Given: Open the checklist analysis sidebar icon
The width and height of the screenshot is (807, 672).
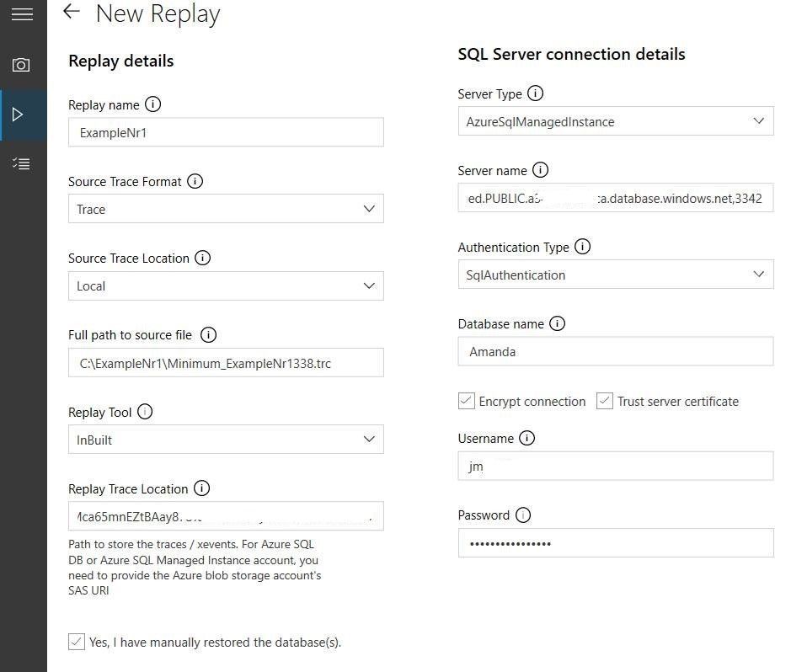Looking at the screenshot, I should (x=22, y=163).
